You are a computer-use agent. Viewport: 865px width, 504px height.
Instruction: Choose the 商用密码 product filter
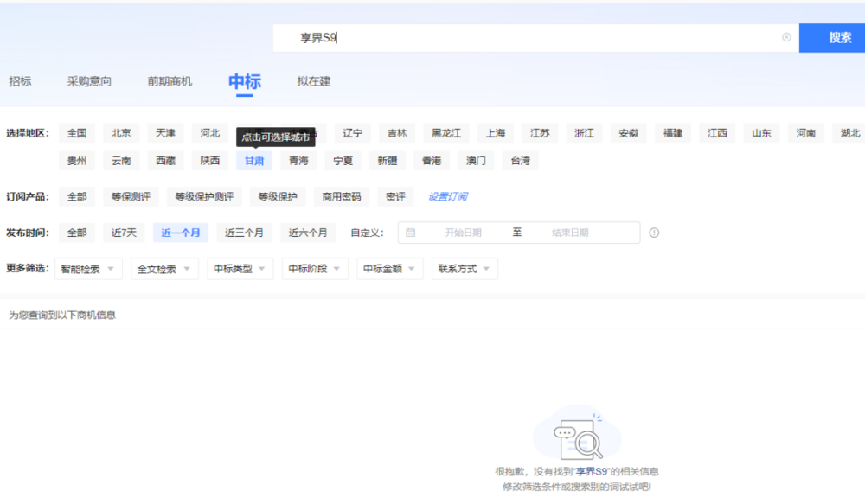[x=342, y=196]
